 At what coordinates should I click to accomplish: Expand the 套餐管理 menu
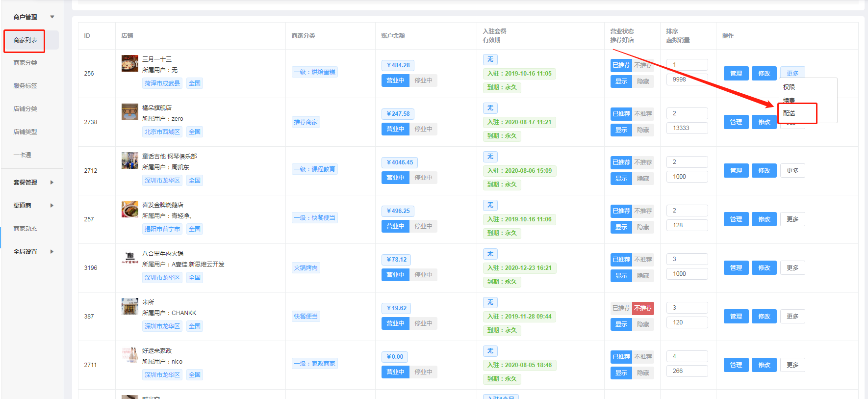tap(32, 183)
